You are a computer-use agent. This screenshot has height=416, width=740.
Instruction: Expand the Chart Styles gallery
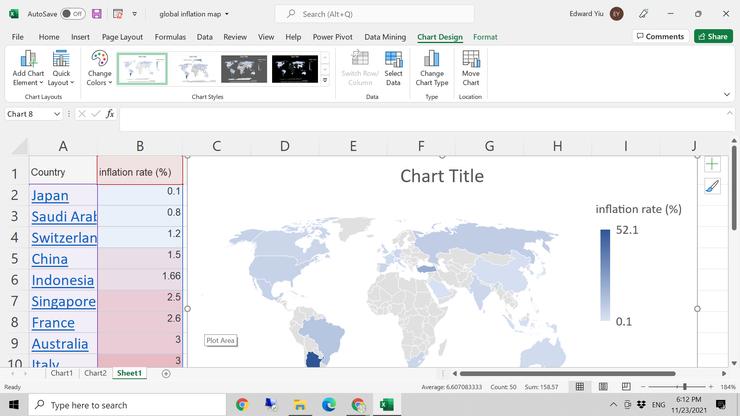coord(324,81)
